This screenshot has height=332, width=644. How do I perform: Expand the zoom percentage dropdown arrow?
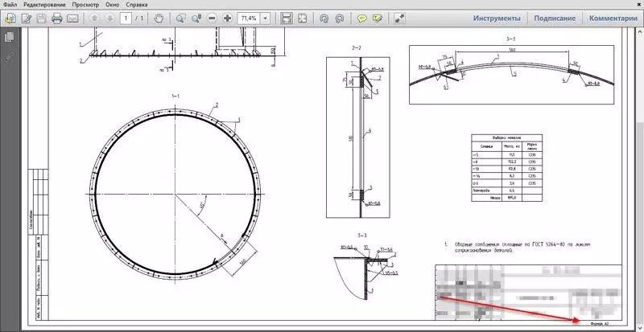(x=266, y=18)
